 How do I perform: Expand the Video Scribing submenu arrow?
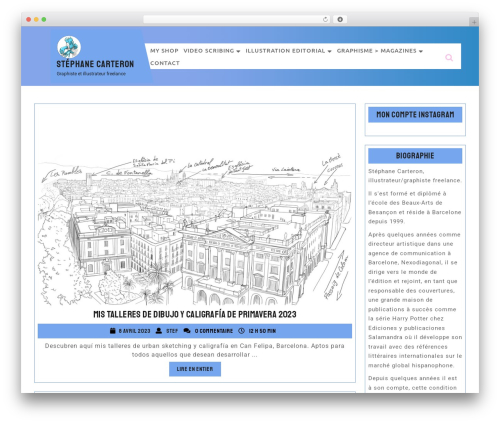(x=238, y=51)
